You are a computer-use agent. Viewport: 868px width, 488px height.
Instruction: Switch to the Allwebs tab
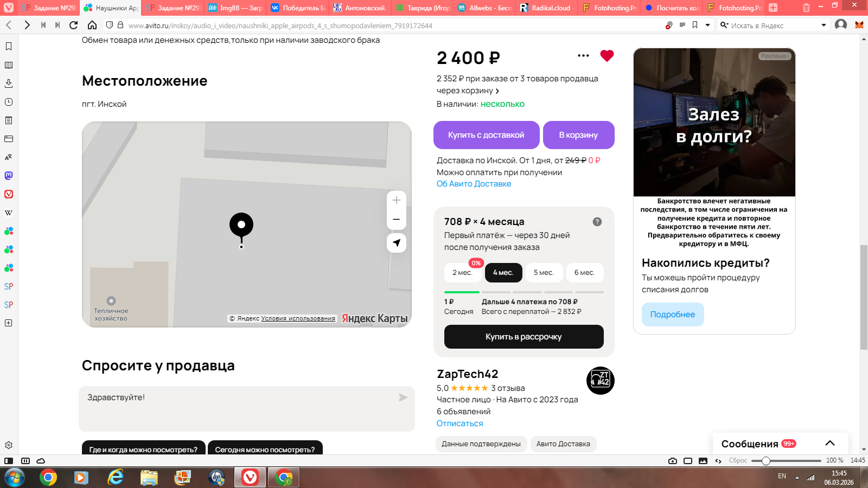click(484, 8)
